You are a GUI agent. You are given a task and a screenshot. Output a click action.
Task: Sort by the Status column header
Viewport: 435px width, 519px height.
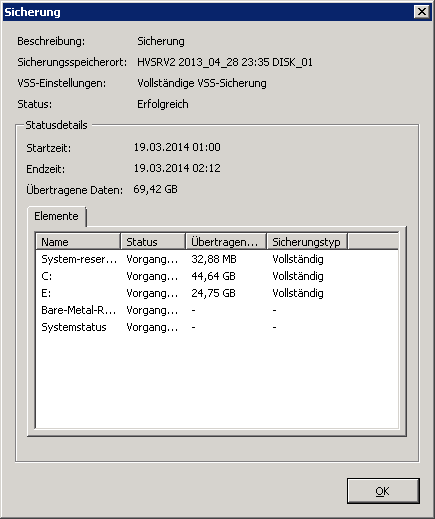tap(153, 242)
